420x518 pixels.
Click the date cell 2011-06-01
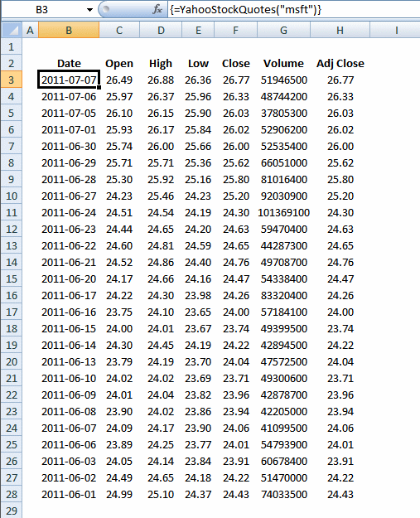coord(69,494)
